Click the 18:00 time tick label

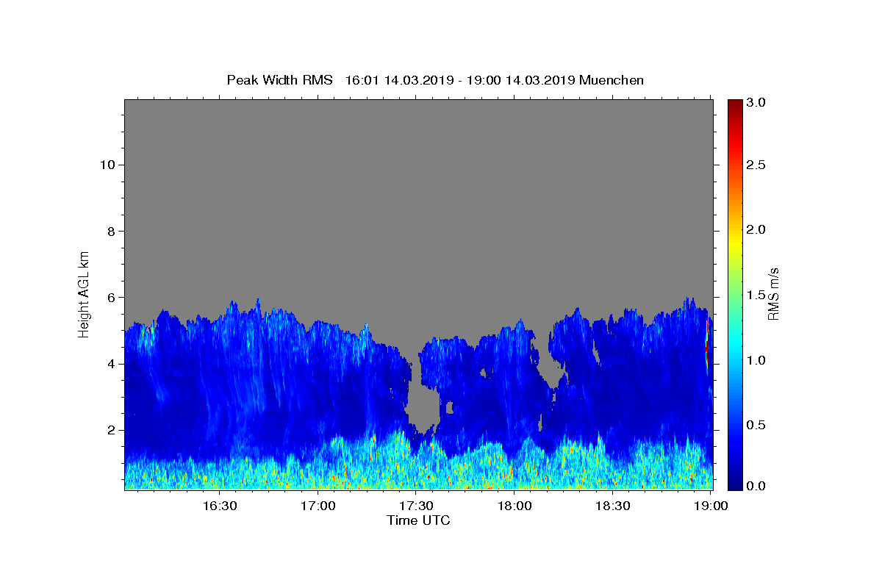click(x=514, y=506)
